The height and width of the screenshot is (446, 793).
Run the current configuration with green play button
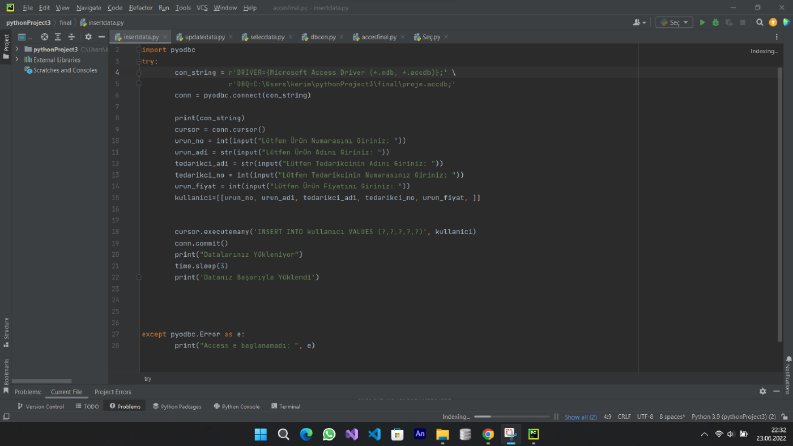pyautogui.click(x=702, y=22)
